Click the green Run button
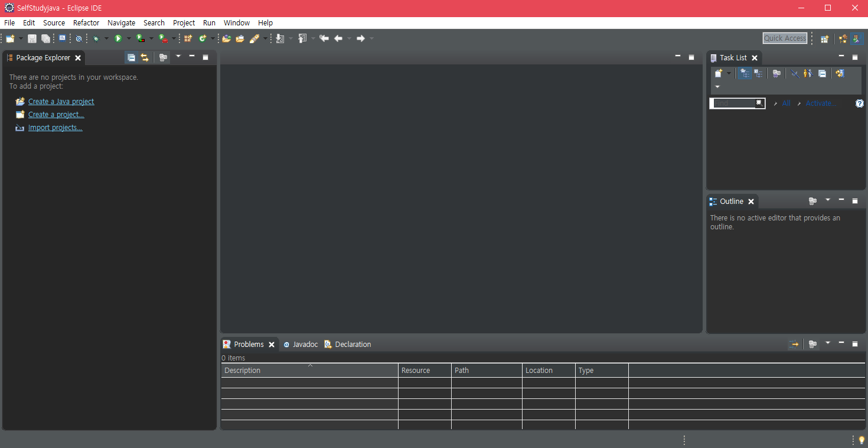The image size is (868, 448). tap(118, 38)
